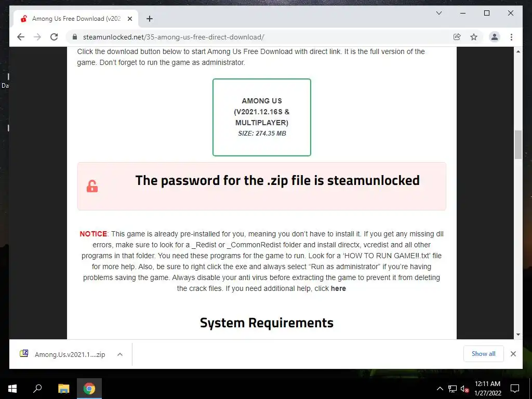The width and height of the screenshot is (532, 399).
Task: Open the tab search chevron
Action: tap(438, 13)
